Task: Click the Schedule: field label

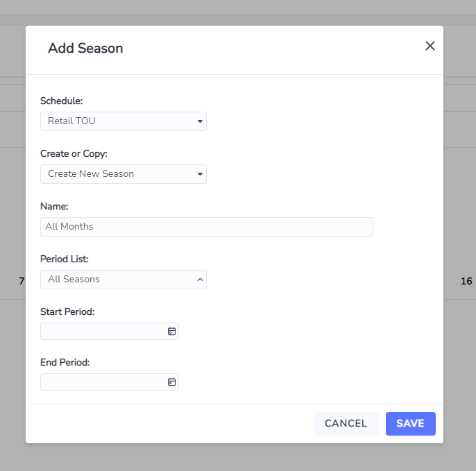Action: click(x=61, y=101)
